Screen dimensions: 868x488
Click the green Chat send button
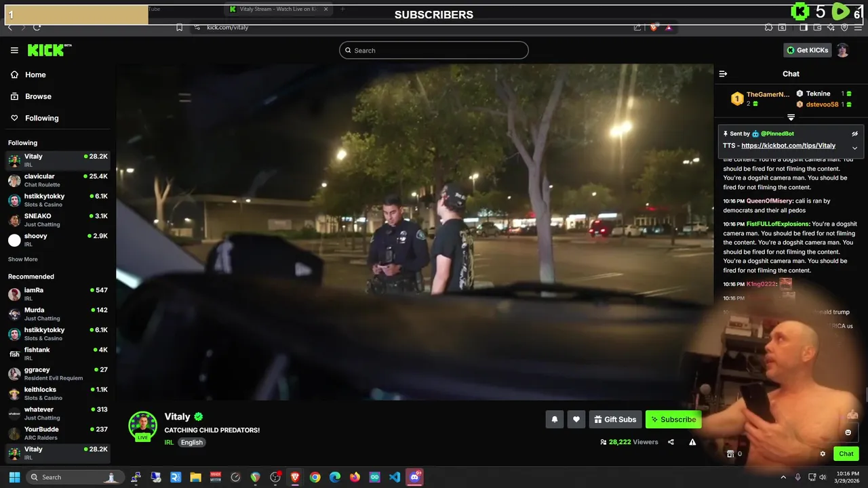pos(846,454)
